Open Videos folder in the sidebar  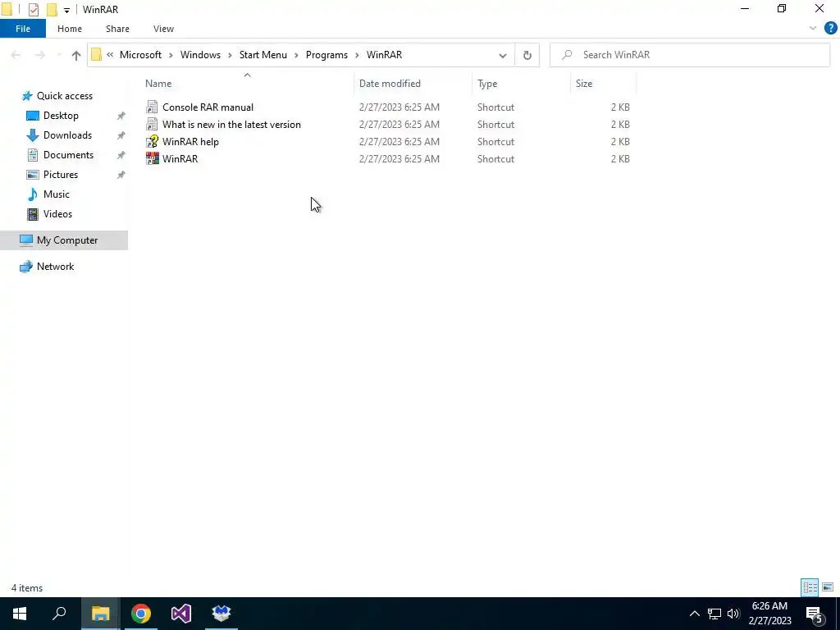tap(57, 214)
